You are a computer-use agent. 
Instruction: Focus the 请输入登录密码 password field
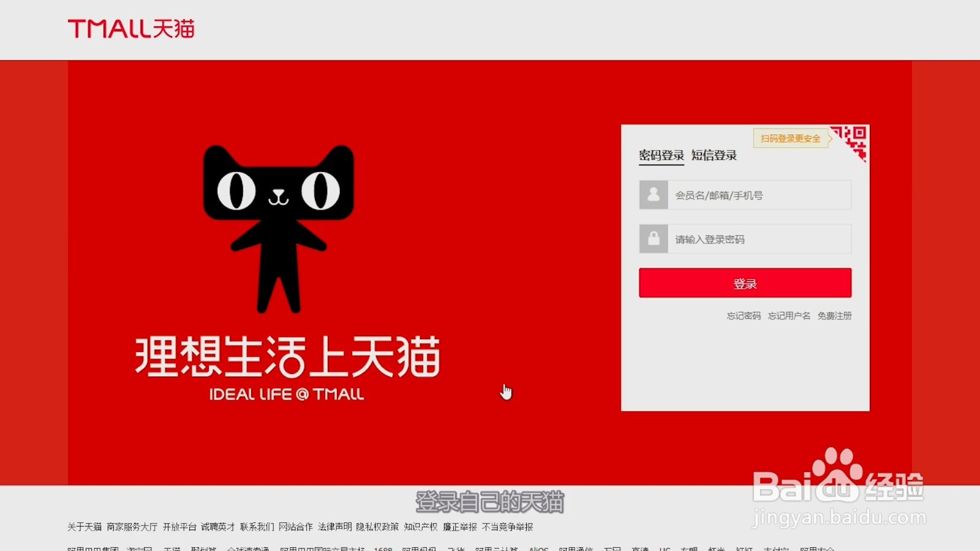click(759, 239)
